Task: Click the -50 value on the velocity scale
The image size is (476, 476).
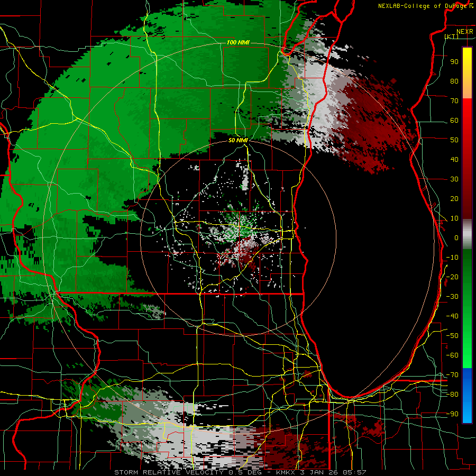Action: 452,336
